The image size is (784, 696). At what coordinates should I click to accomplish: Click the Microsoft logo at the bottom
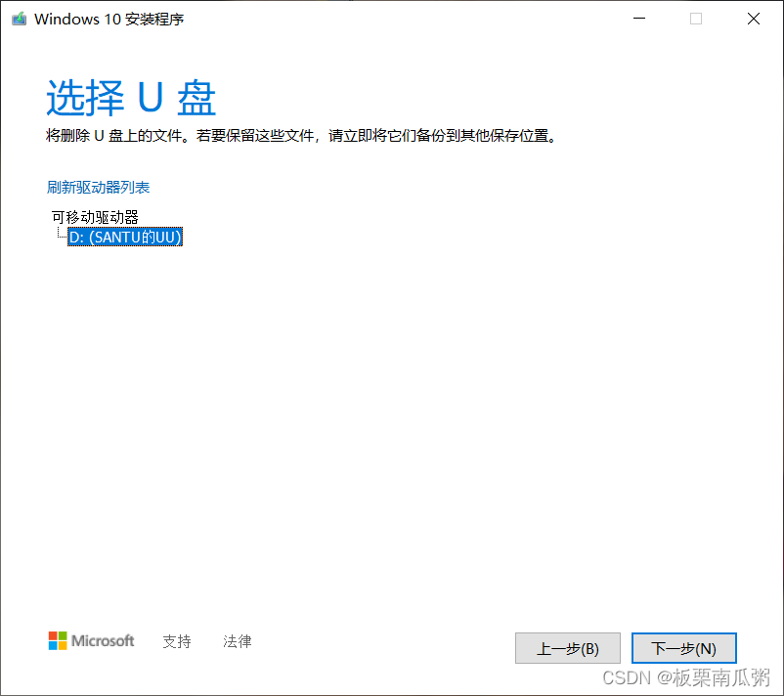click(91, 640)
